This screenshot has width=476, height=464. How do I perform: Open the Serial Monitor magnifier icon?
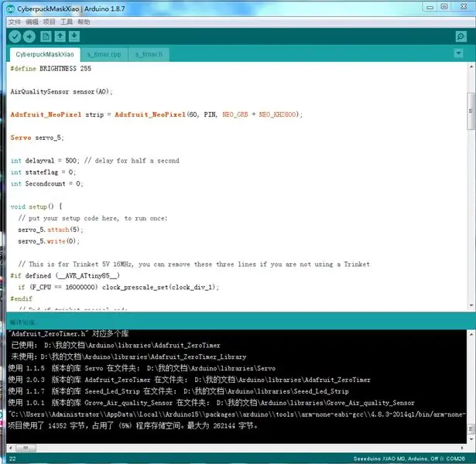point(461,36)
